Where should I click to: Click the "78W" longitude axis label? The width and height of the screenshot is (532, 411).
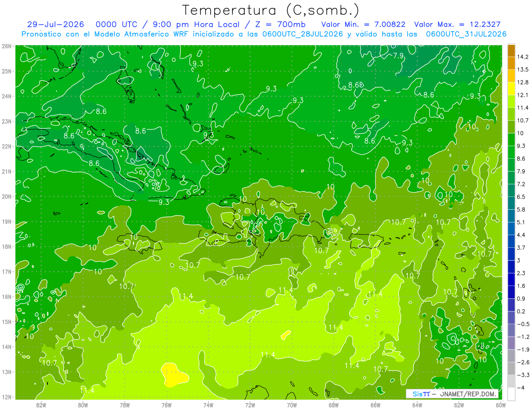click(125, 405)
